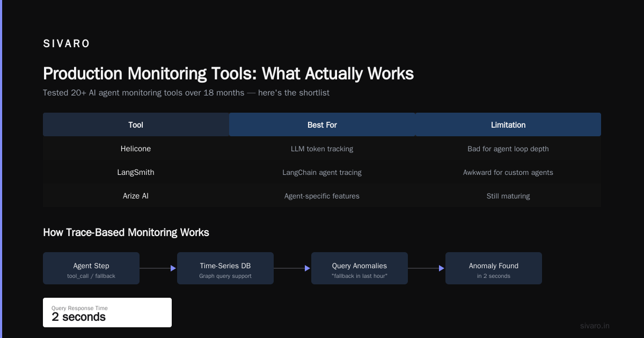Select the Limitation column header
This screenshot has height=338, width=644.
pos(508,124)
